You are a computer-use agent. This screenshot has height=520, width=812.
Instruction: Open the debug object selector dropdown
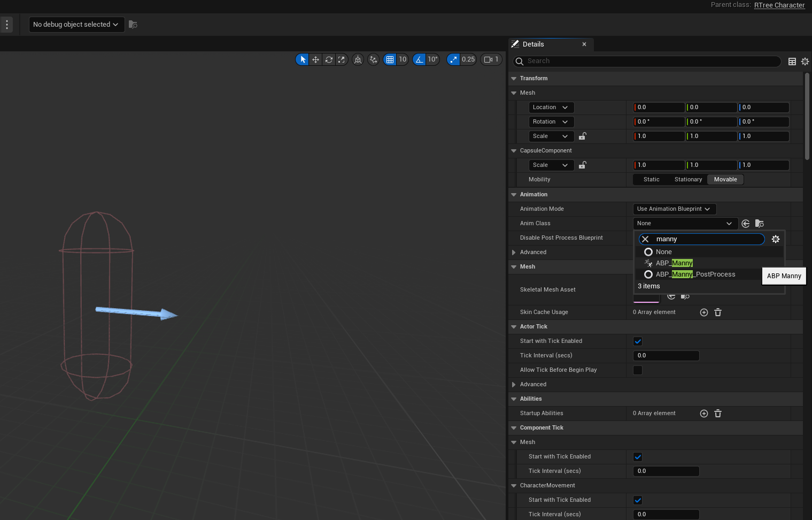coord(76,25)
